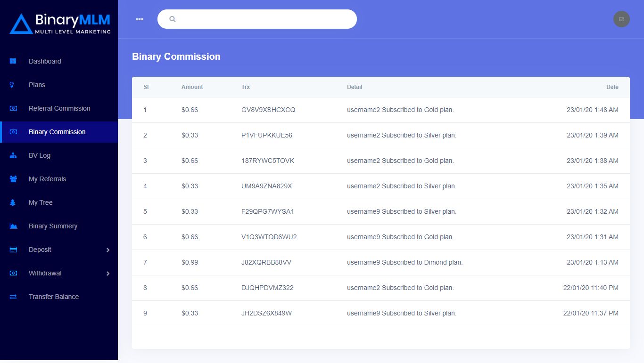Click the Binary Commission page heading
Screen dimensions: 644x363
(176, 56)
